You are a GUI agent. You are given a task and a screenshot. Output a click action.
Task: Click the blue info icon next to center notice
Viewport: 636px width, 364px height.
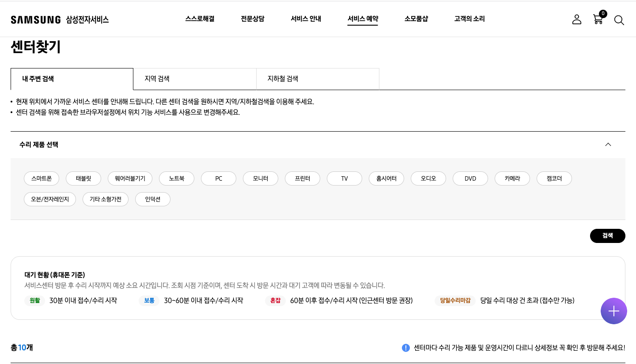[405, 348]
